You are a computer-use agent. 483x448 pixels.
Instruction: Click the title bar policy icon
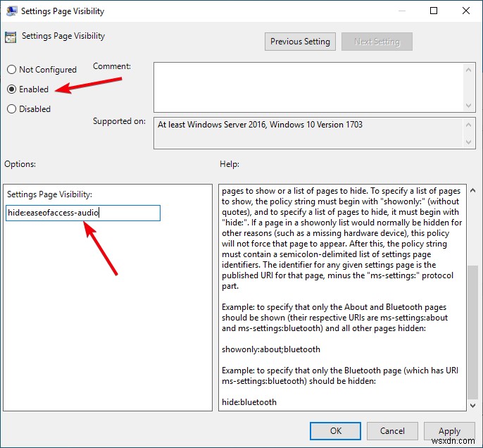(x=11, y=11)
